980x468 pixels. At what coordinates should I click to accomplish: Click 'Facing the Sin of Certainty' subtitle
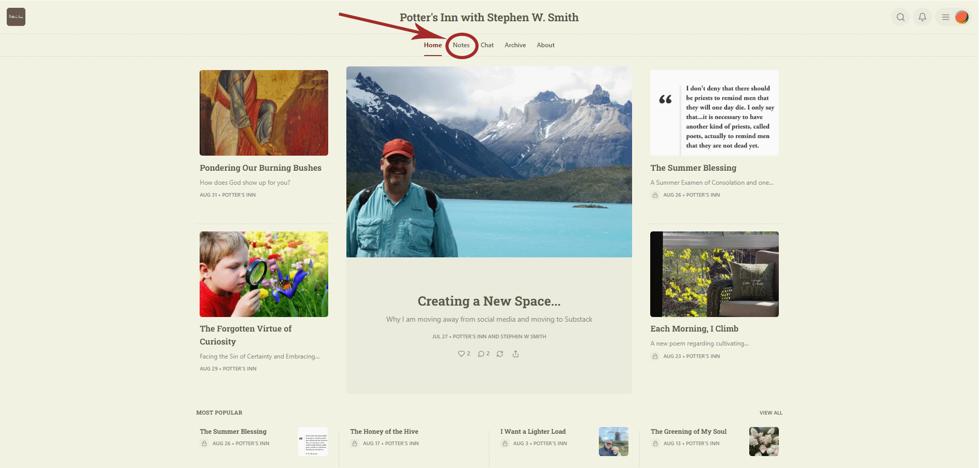pos(260,356)
